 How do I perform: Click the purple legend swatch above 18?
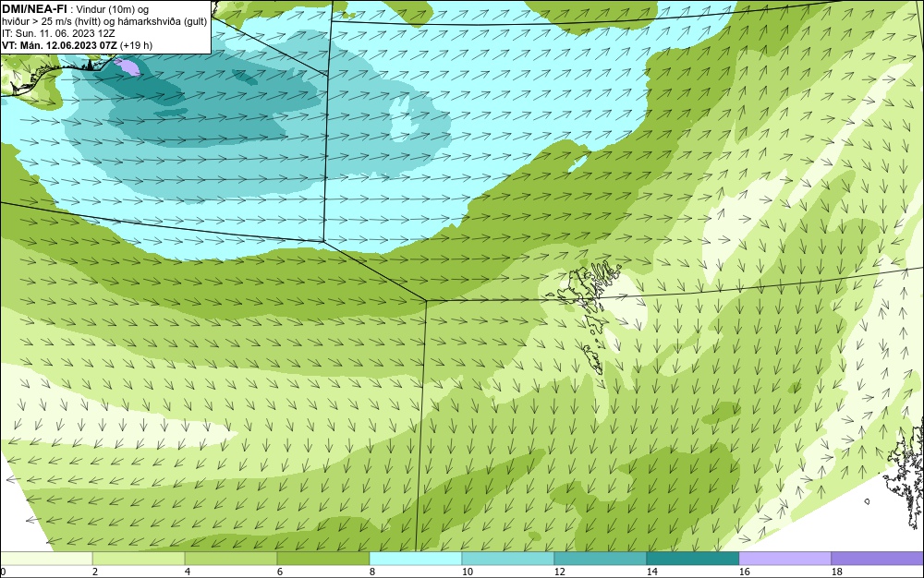[878, 558]
